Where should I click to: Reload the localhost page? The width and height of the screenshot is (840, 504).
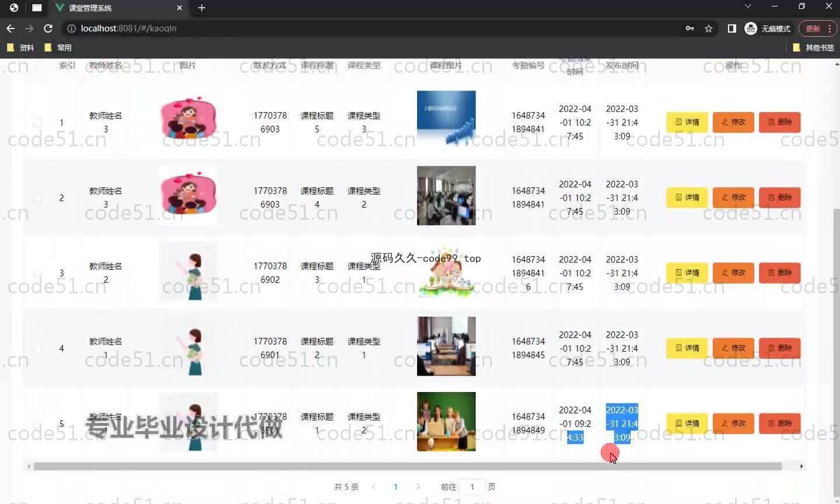(x=48, y=28)
